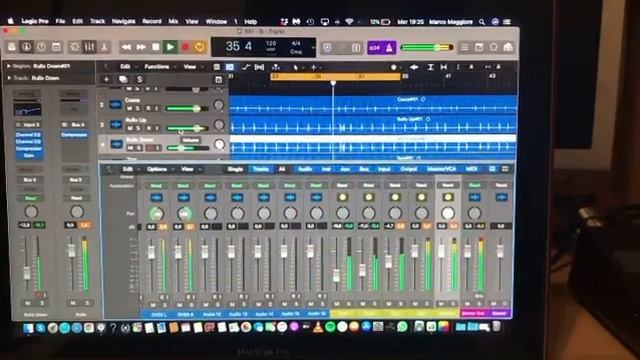This screenshot has height=360, width=640.
Task: Toggle the Audio channel strip filter button
Action: click(x=305, y=169)
